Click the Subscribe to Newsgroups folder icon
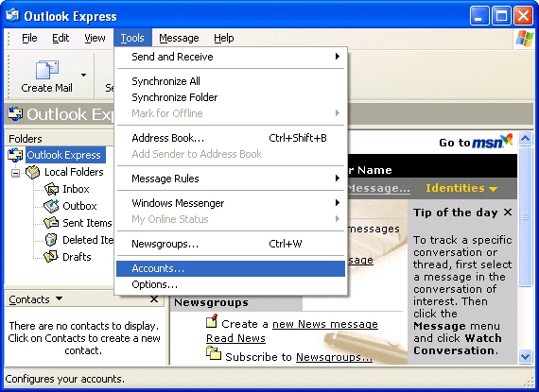 point(214,353)
